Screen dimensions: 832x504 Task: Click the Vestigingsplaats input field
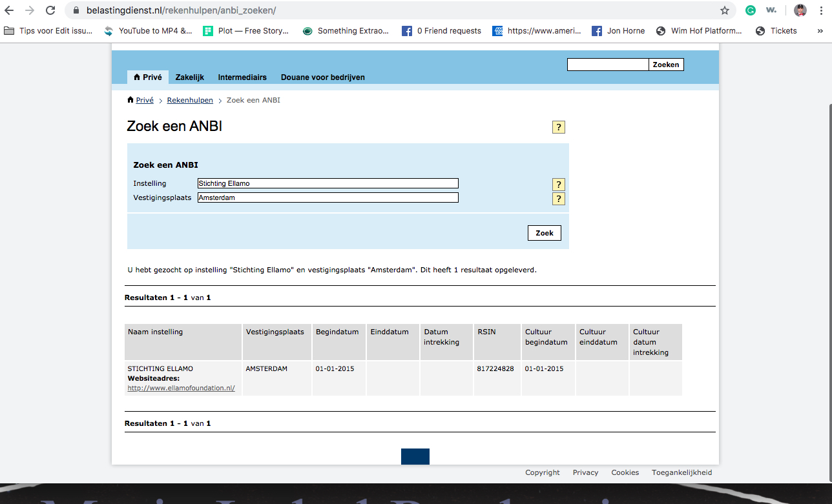[328, 197]
